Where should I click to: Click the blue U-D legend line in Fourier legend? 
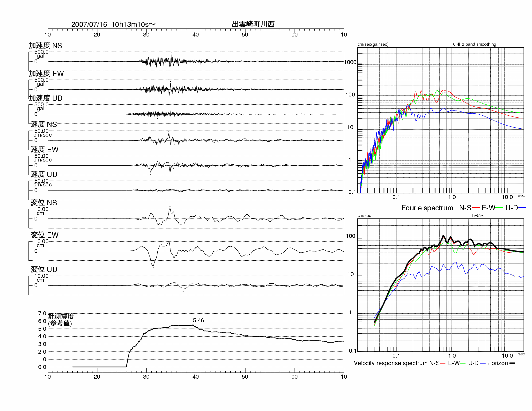click(522, 208)
